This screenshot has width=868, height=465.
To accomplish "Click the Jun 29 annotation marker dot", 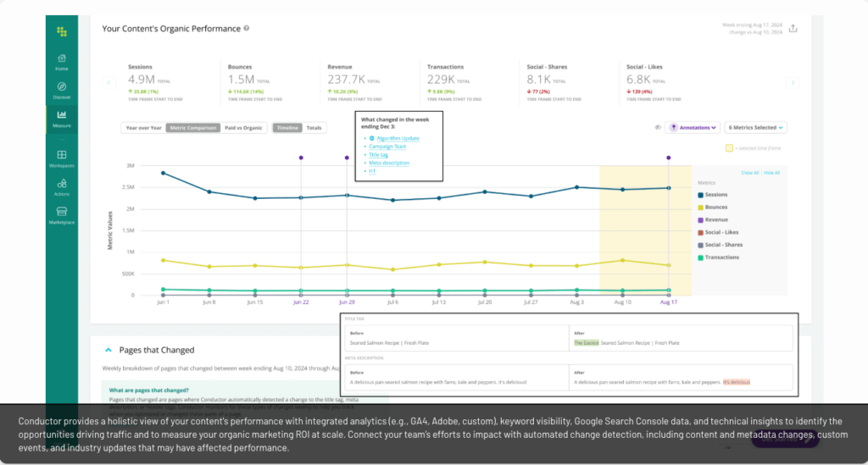I will (x=347, y=158).
